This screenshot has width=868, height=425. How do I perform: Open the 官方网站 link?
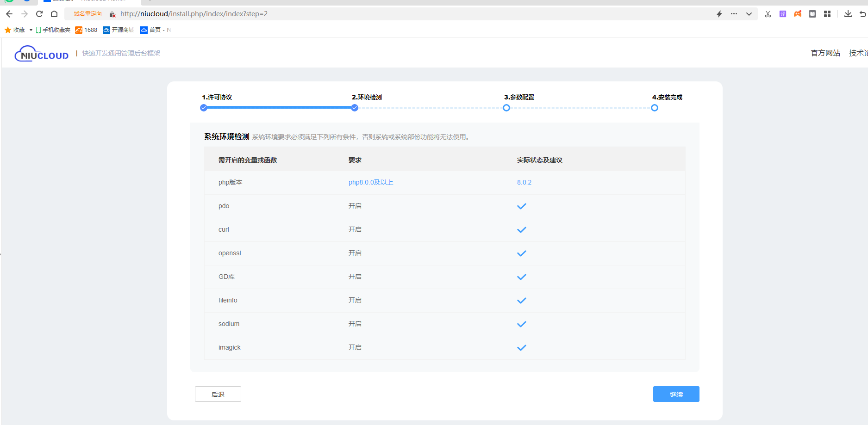click(x=825, y=53)
